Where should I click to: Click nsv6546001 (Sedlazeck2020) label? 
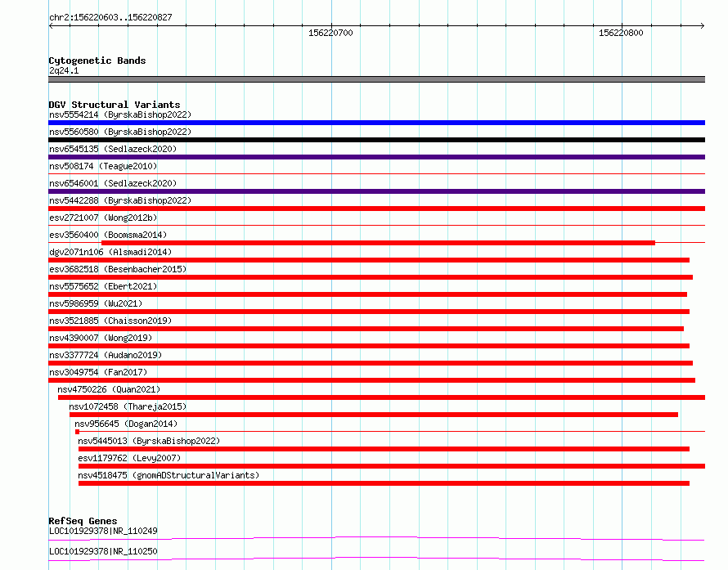pos(113,183)
